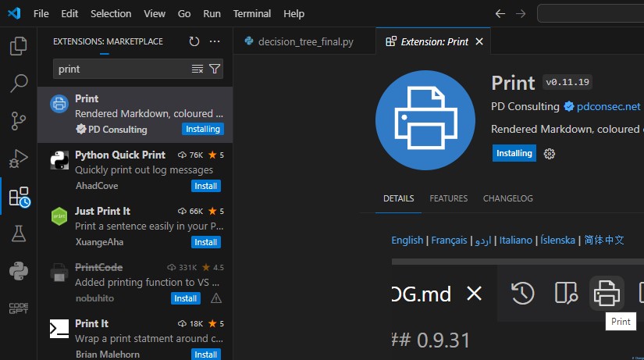This screenshot has width=644, height=360.
Task: Open the pdconsec.net publisher link
Action: tap(608, 106)
